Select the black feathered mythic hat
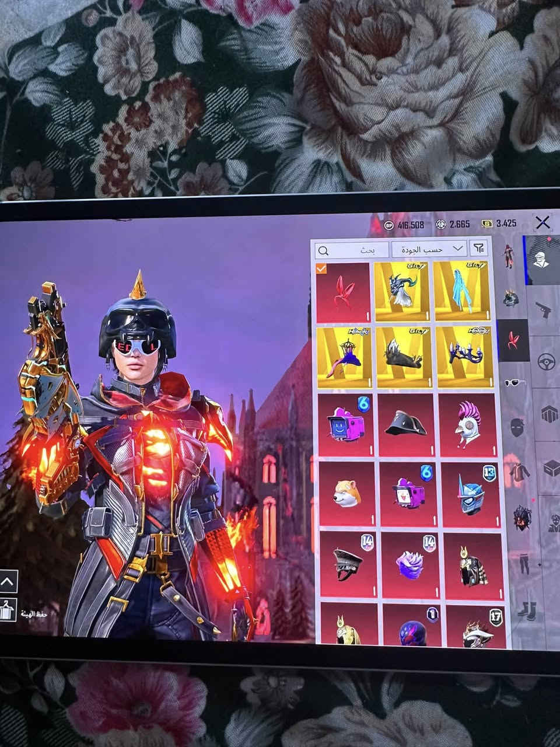Screen dimensions: 560x747 coord(404,357)
